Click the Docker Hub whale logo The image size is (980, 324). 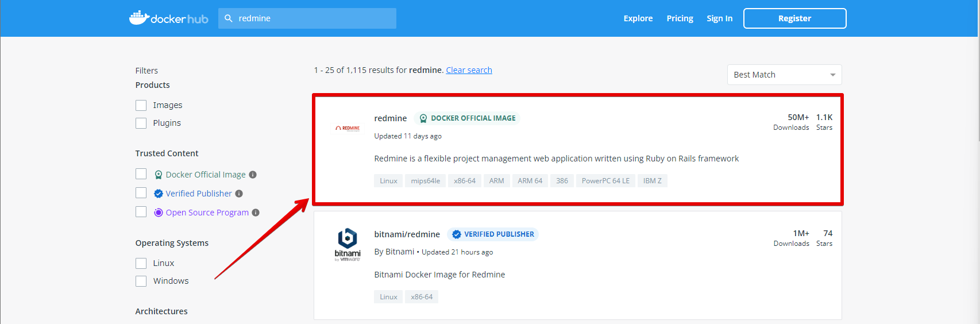click(139, 18)
